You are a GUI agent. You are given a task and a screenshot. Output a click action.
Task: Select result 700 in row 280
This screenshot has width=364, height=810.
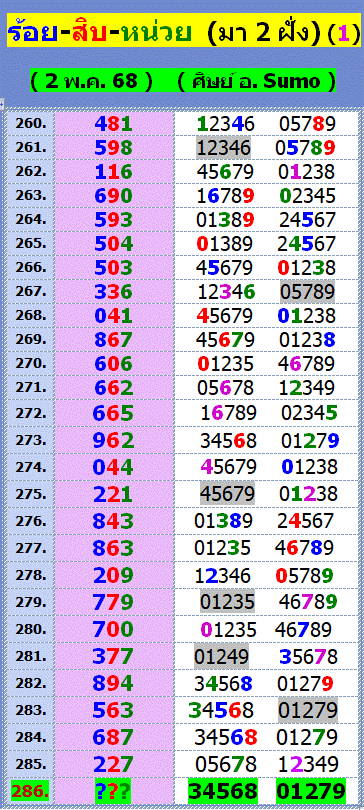(x=114, y=629)
